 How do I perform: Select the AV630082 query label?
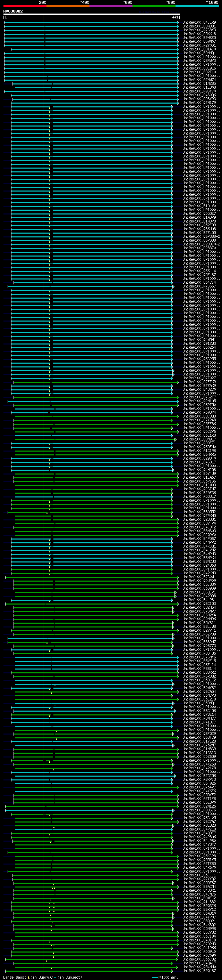(x=13, y=11)
